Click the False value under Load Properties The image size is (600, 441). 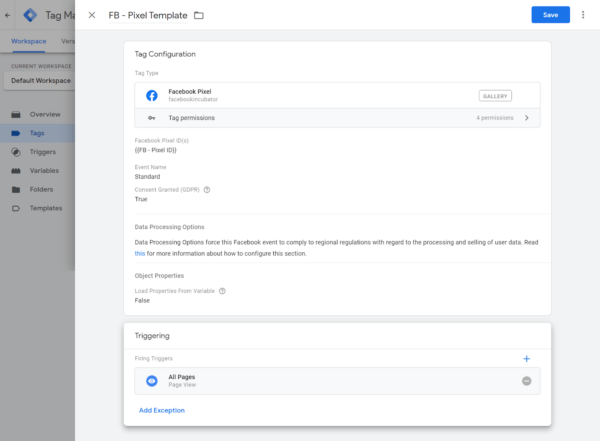[x=142, y=301]
